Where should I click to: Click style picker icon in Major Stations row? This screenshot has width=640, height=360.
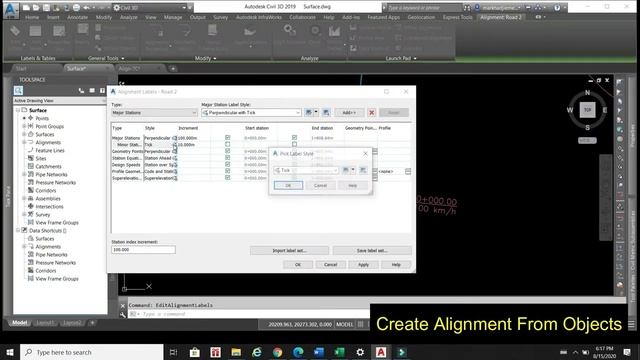click(x=175, y=138)
